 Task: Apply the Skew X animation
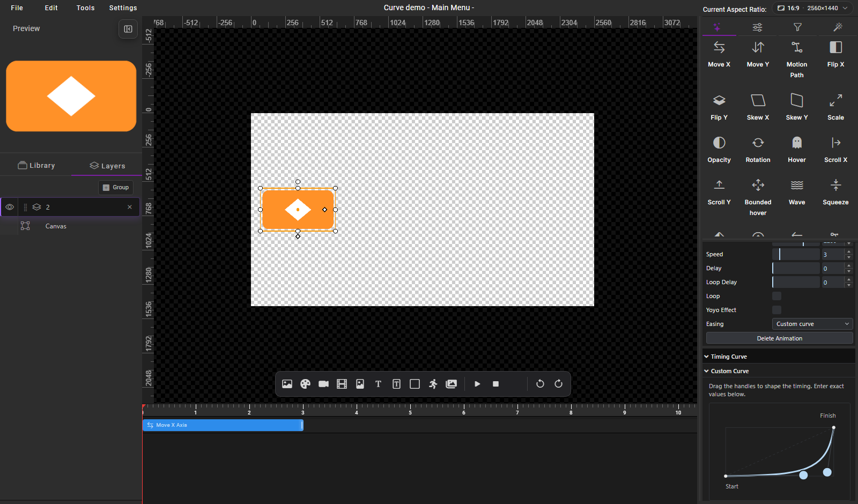click(x=758, y=107)
